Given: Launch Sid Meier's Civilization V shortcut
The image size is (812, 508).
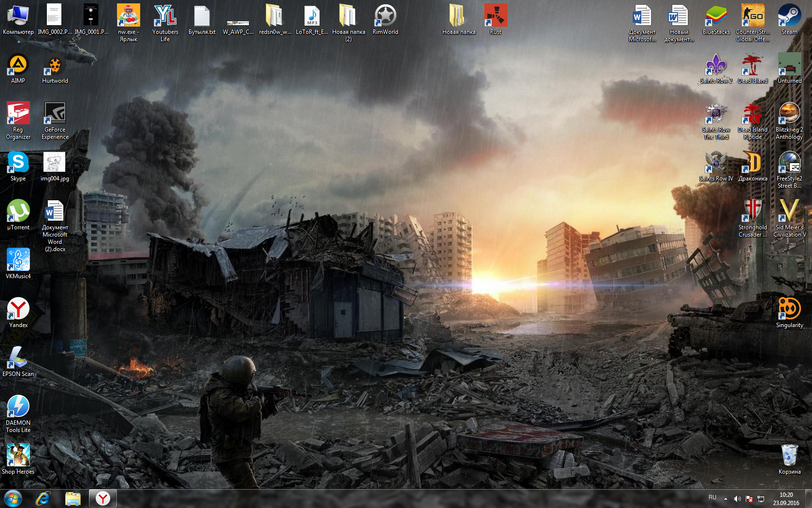Looking at the screenshot, I should (x=789, y=219).
